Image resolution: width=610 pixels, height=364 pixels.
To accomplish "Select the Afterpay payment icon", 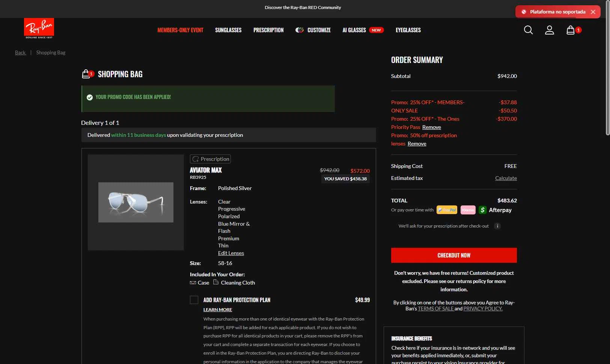I will [x=495, y=210].
